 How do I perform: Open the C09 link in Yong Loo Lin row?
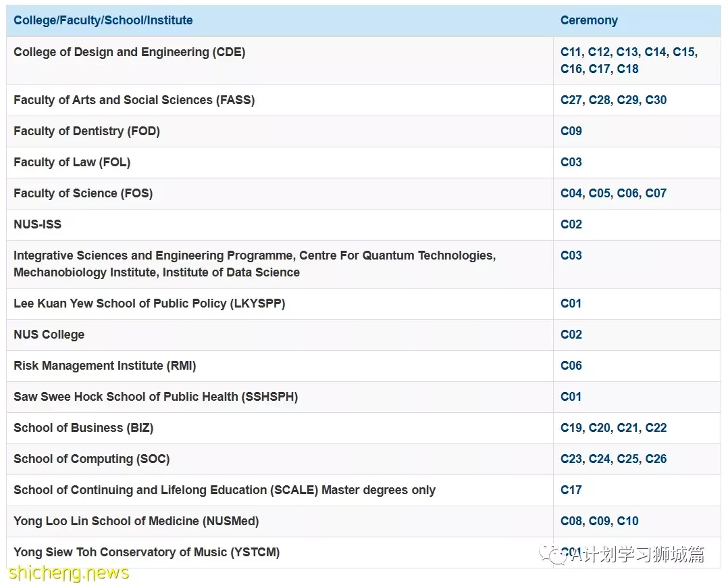pos(600,521)
